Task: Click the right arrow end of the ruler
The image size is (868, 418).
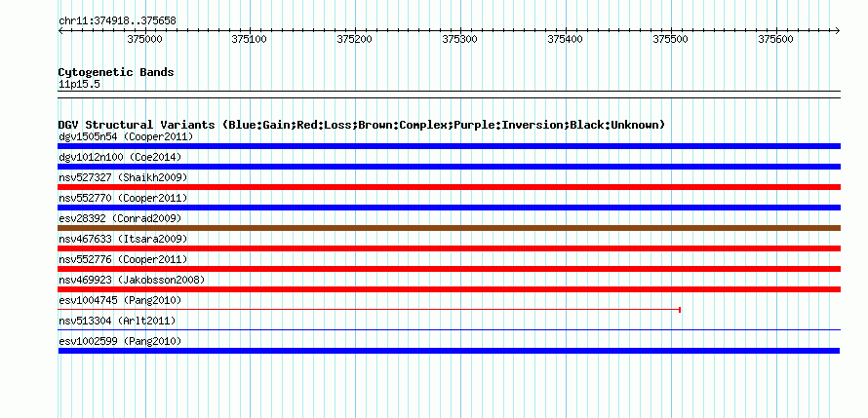Action: point(837,30)
